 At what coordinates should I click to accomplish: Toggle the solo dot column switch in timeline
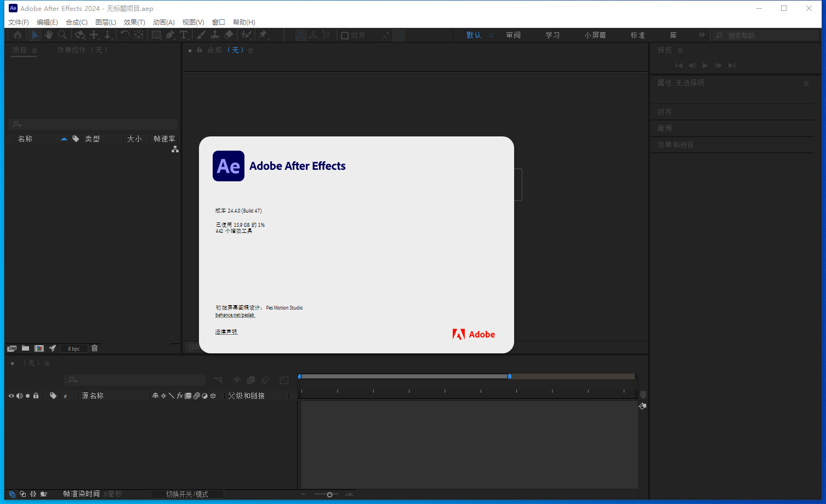pyautogui.click(x=27, y=396)
